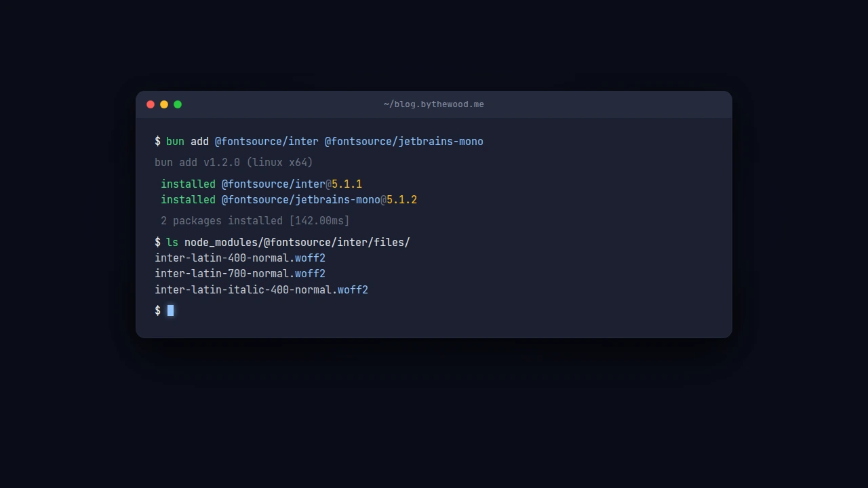The width and height of the screenshot is (868, 488).
Task: Click the red close window dot
Action: coord(151,104)
